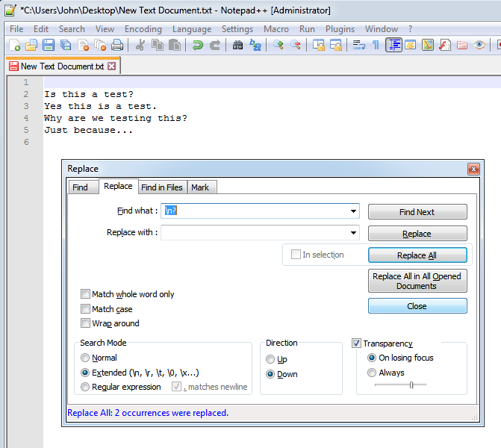Cut selection with the scissors icon

tap(140, 45)
